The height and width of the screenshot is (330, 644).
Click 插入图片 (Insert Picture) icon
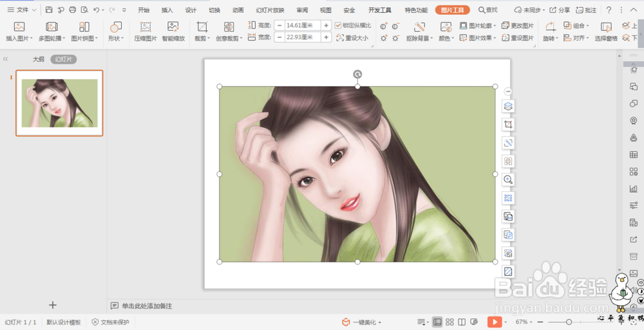click(19, 27)
